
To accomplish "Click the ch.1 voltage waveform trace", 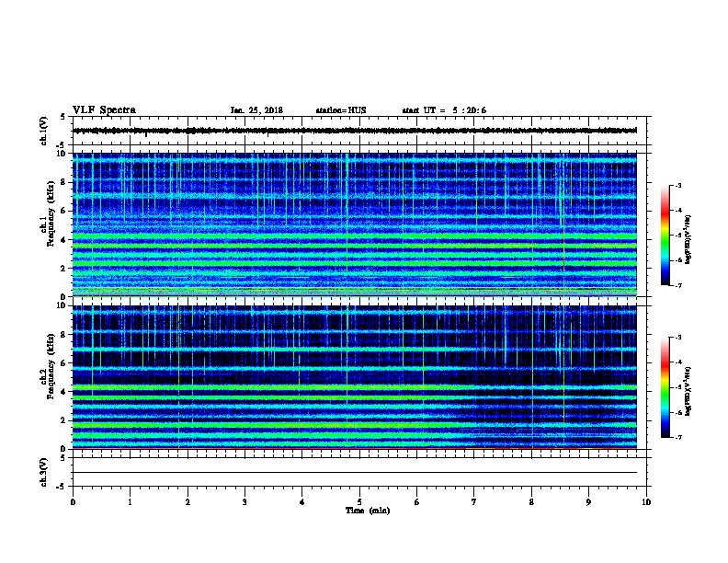I will coord(355,131).
